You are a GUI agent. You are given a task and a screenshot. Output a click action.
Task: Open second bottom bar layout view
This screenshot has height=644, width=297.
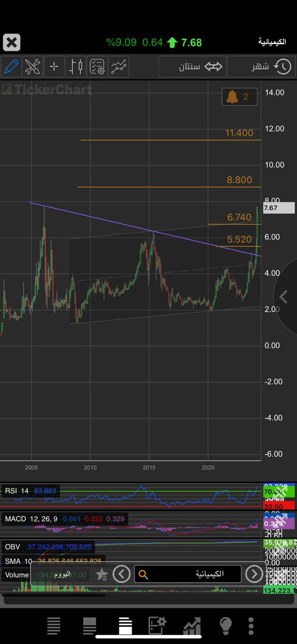point(90,626)
